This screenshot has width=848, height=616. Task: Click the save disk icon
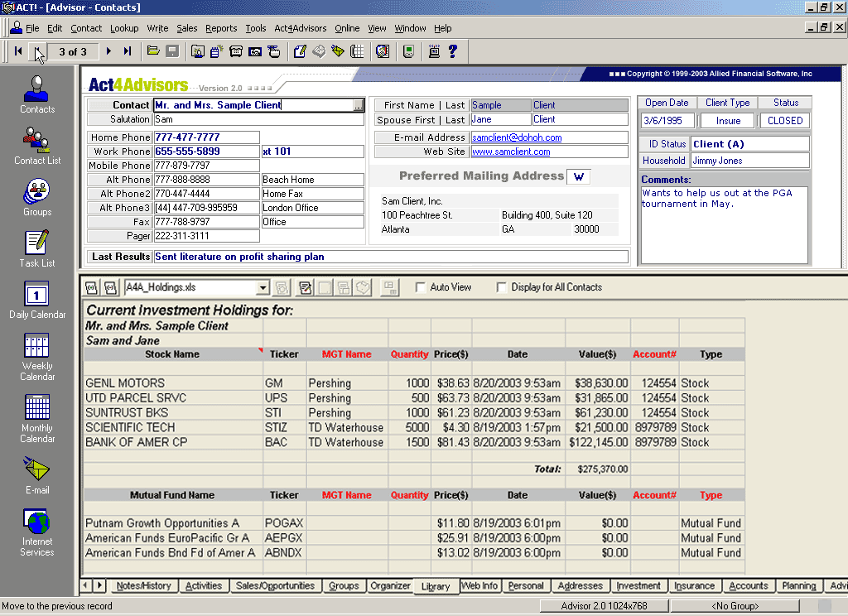(172, 51)
